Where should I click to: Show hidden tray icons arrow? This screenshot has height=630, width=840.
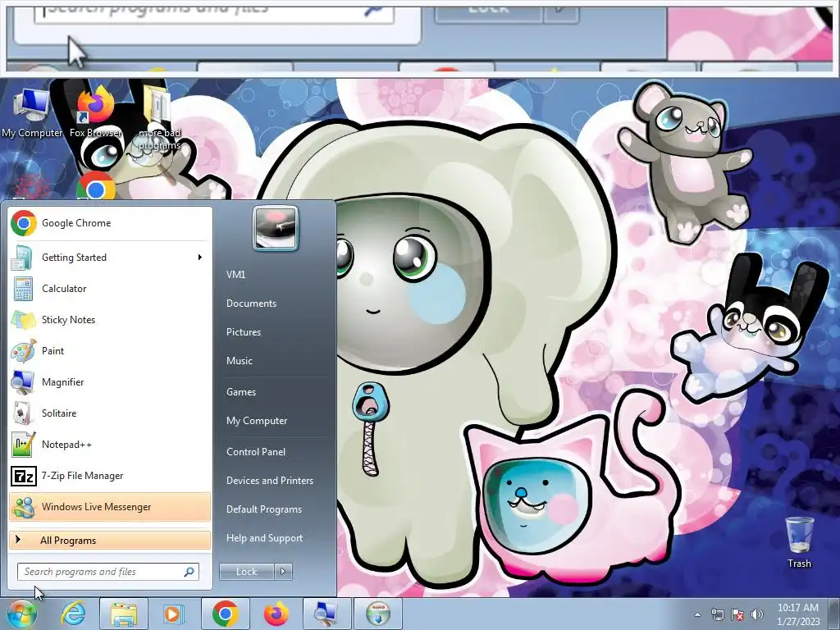pyautogui.click(x=697, y=614)
